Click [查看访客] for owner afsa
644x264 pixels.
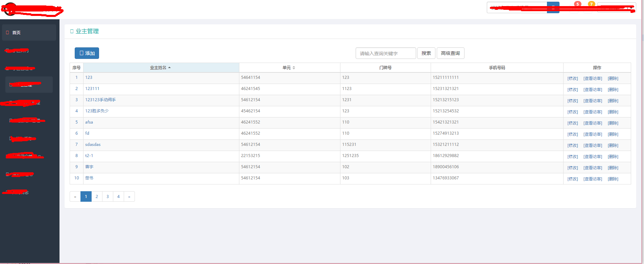[x=593, y=123]
